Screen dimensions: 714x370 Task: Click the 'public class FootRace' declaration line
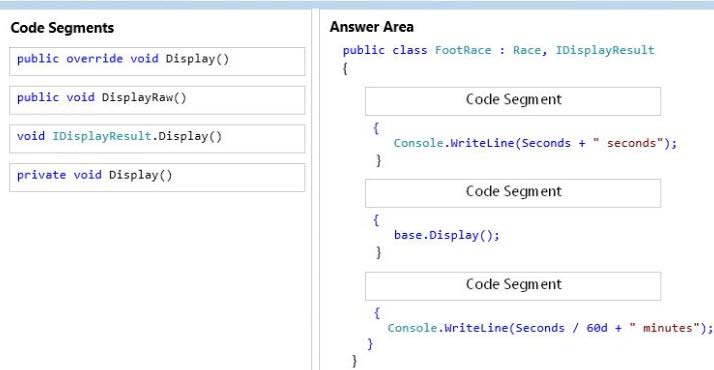(x=499, y=50)
